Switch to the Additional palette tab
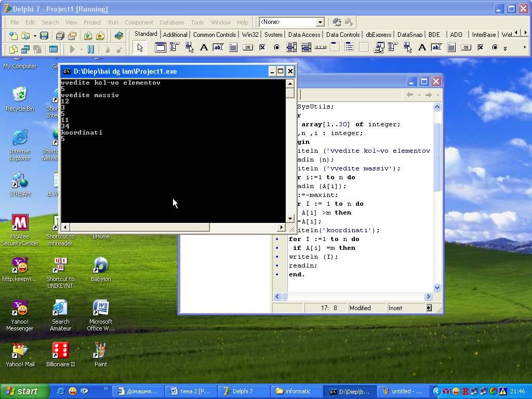This screenshot has height=399, width=532. click(175, 34)
